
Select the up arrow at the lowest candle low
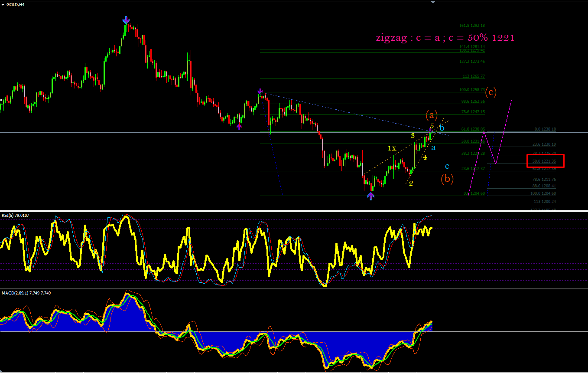coord(370,196)
